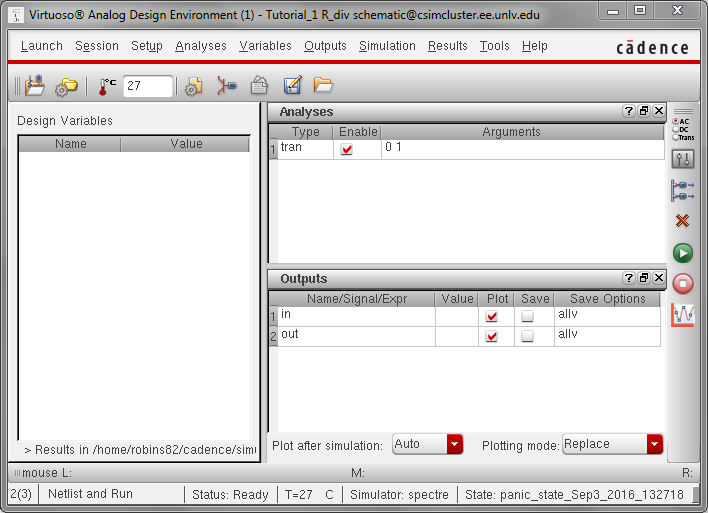Undock the Outputs panel
This screenshot has width=708, height=513.
pyautogui.click(x=644, y=279)
